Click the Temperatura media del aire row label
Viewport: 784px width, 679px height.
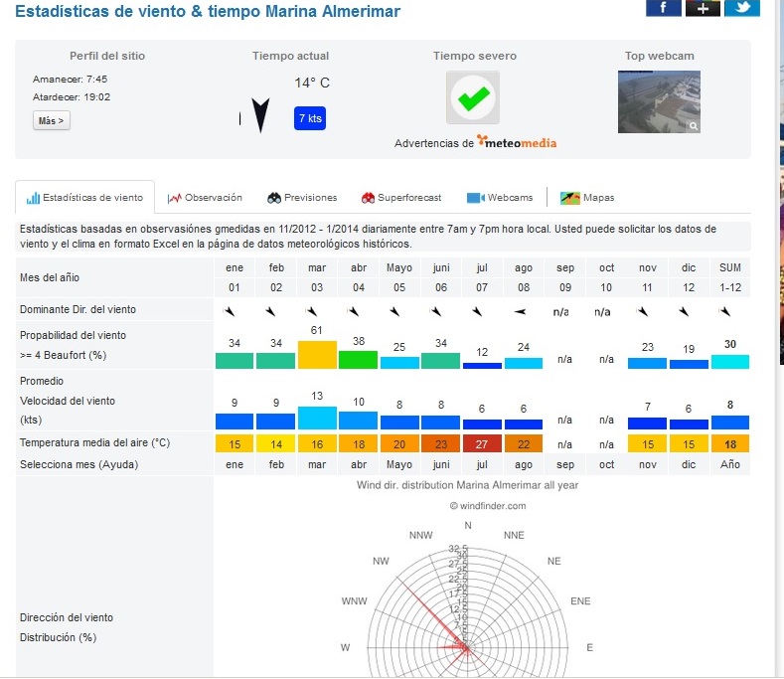95,442
